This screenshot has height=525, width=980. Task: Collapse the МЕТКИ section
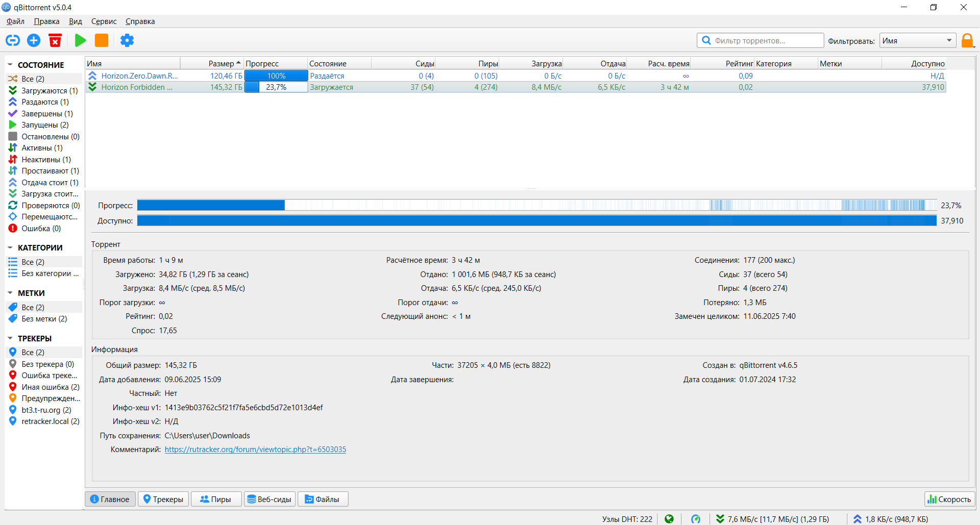pos(10,293)
